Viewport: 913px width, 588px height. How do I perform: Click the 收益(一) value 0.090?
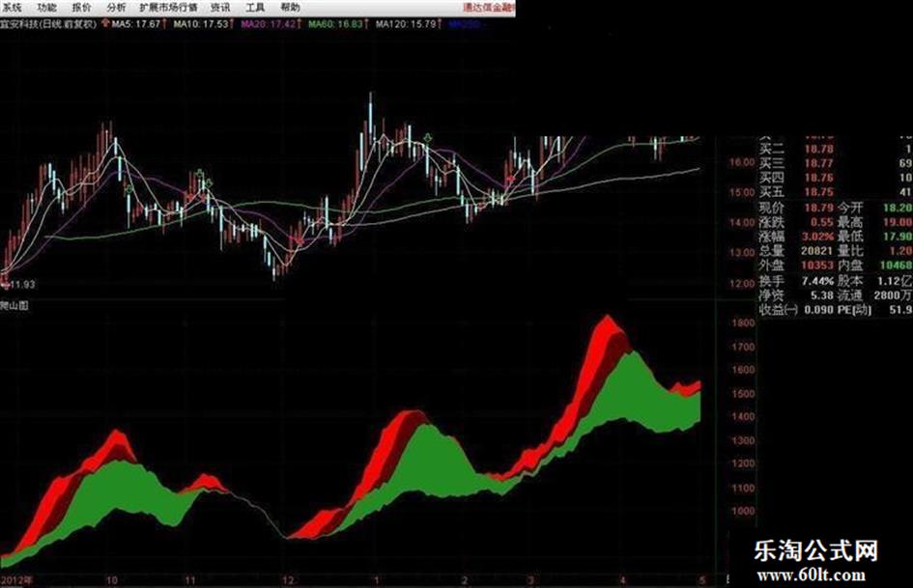[818, 310]
